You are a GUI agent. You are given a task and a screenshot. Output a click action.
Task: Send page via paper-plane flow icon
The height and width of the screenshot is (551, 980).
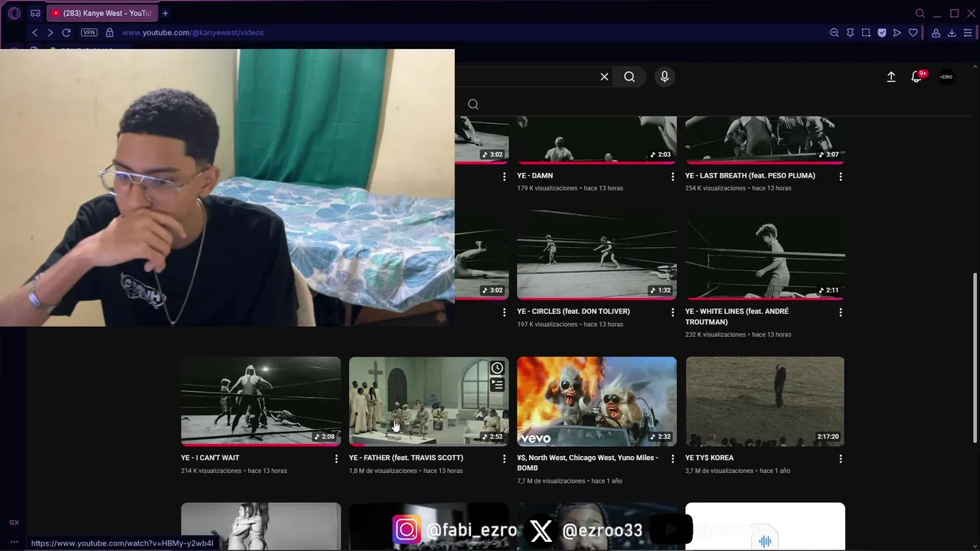pos(897,33)
